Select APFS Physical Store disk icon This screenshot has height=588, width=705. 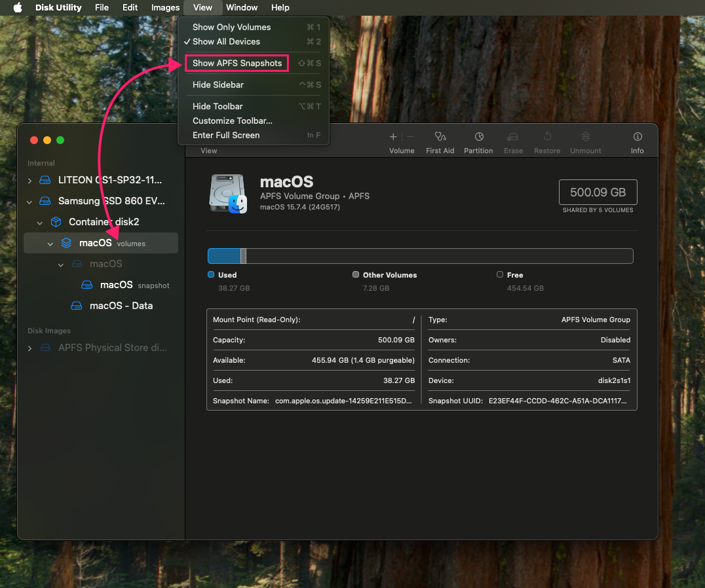pos(45,348)
